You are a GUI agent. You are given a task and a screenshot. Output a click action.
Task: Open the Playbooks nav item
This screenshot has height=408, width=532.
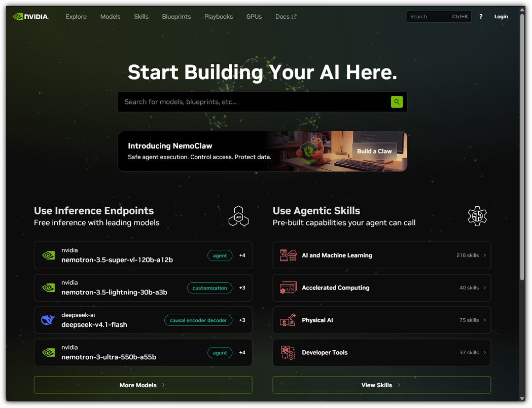[219, 17]
